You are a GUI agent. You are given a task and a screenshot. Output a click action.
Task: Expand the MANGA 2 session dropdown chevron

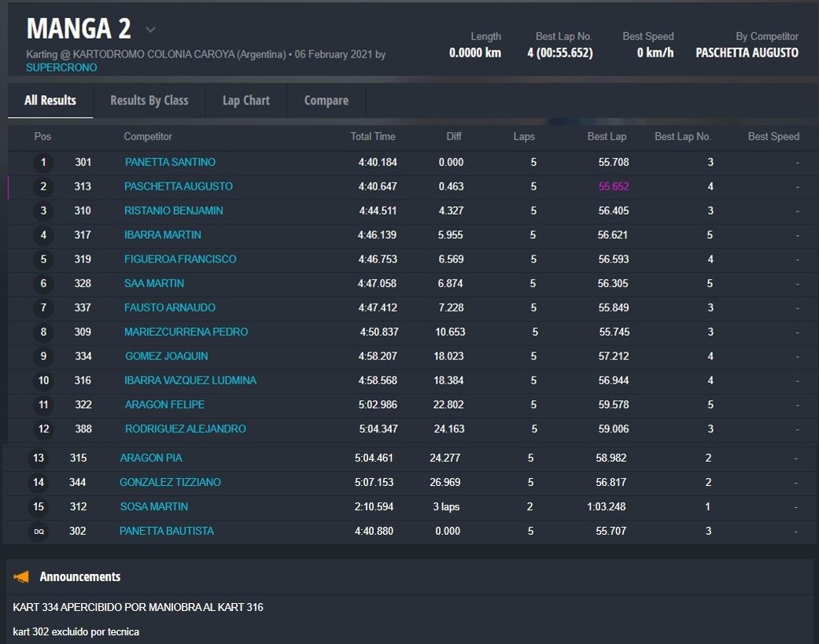point(150,30)
